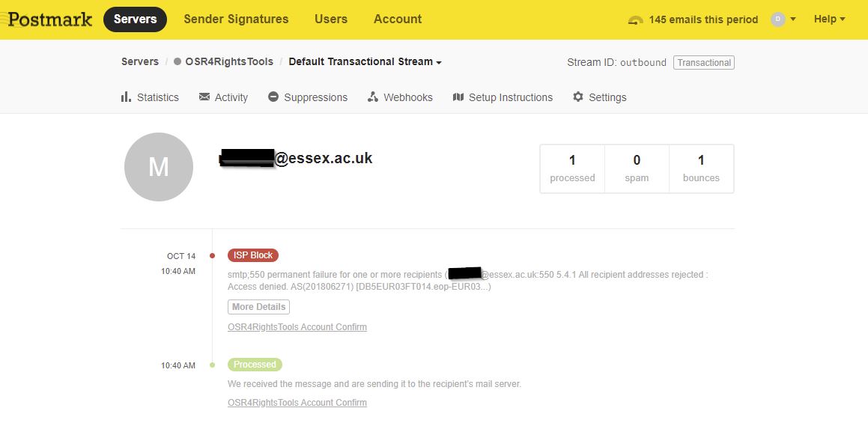Click the emails-this-period gauge icon

636,20
